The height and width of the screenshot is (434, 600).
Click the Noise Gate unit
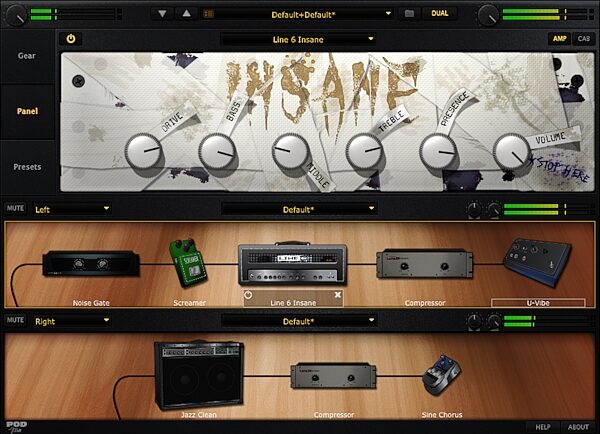coord(91,263)
